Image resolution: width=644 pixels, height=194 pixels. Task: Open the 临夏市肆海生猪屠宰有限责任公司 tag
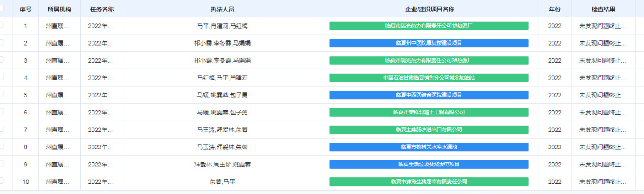[x=429, y=182]
